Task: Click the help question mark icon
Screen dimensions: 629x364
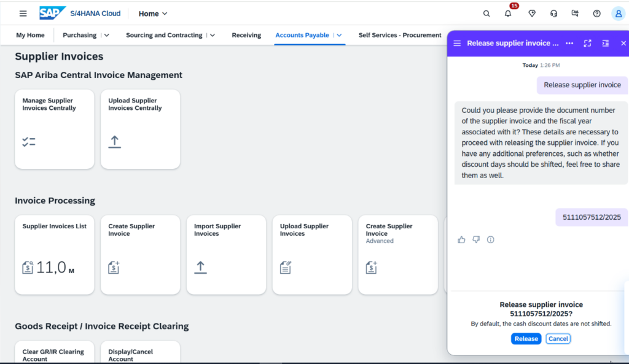Action: (x=596, y=14)
